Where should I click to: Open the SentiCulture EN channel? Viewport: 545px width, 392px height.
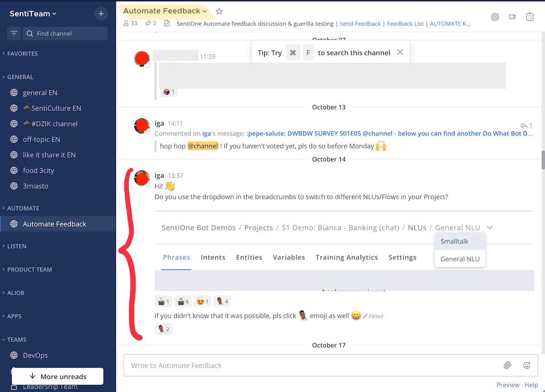tap(58, 108)
